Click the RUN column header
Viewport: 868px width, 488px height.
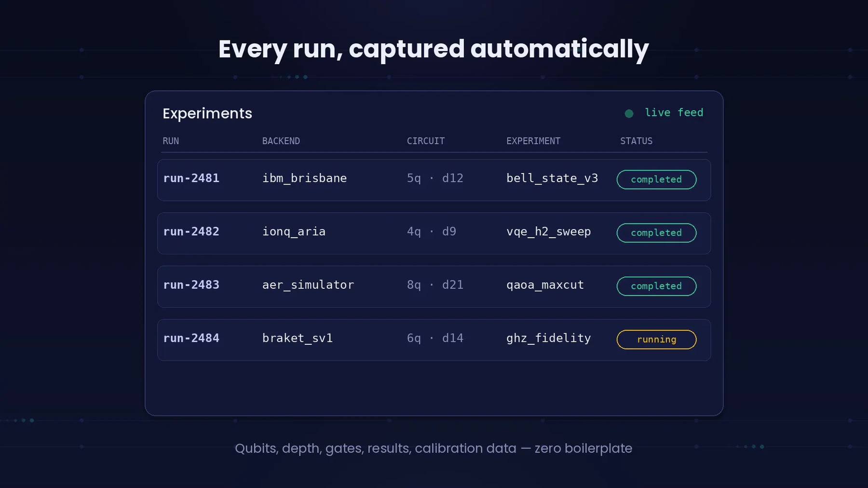(x=171, y=141)
